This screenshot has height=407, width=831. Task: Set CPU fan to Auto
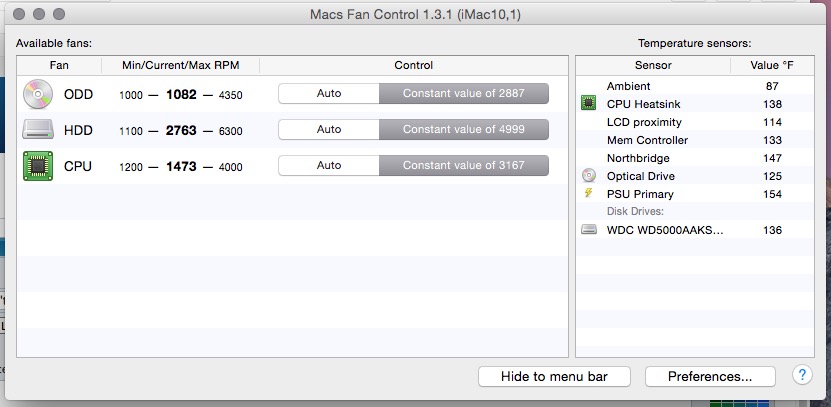[329, 165]
